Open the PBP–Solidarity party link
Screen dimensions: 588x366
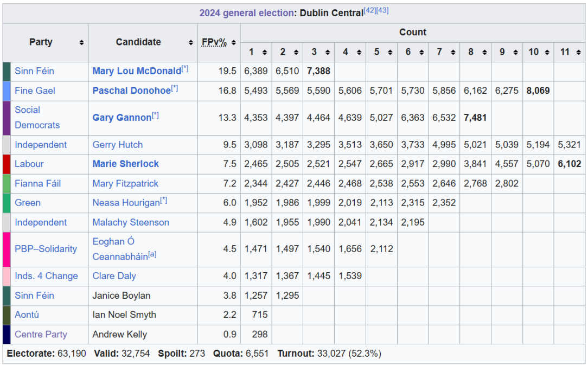pos(46,249)
